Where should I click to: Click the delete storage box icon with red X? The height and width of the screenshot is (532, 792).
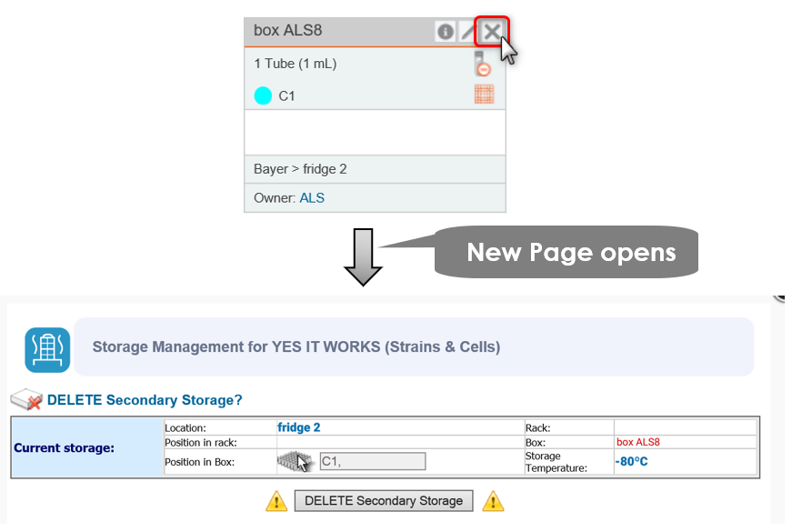point(26,399)
